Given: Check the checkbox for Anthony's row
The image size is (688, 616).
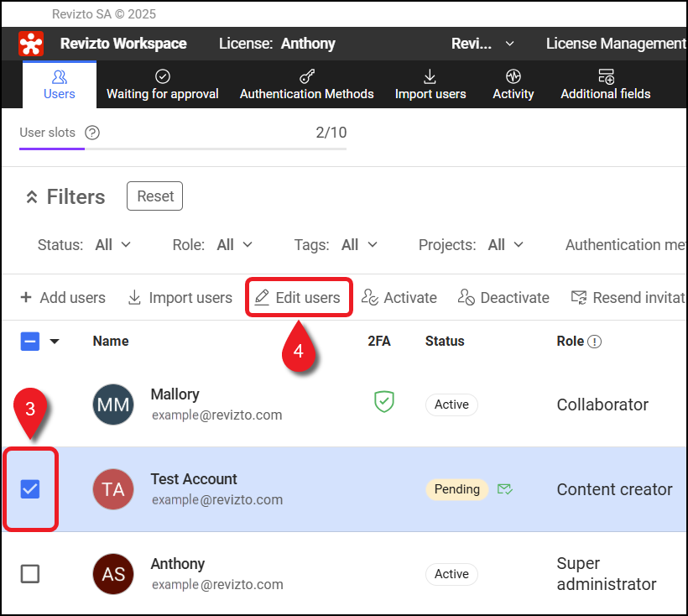Looking at the screenshot, I should pyautogui.click(x=30, y=574).
